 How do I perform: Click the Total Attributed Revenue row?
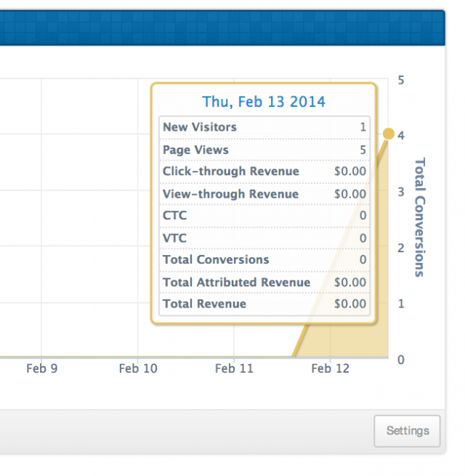264,282
